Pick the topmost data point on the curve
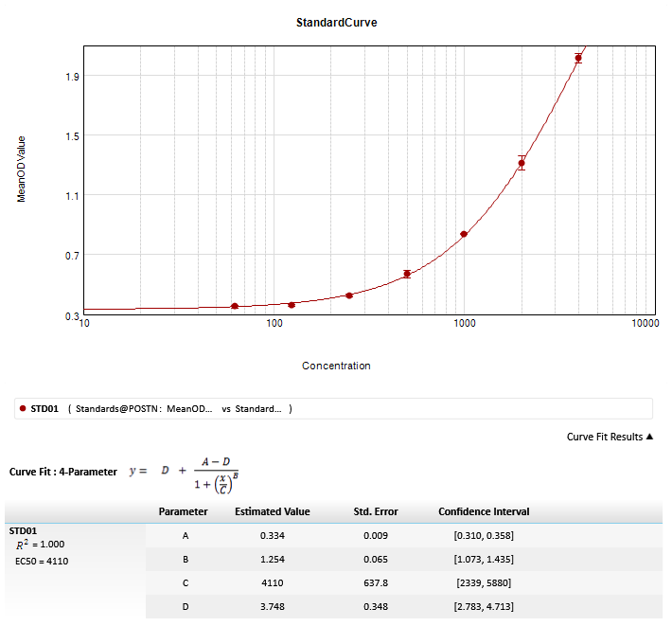Screen dimensions: 672x626 [x=578, y=58]
